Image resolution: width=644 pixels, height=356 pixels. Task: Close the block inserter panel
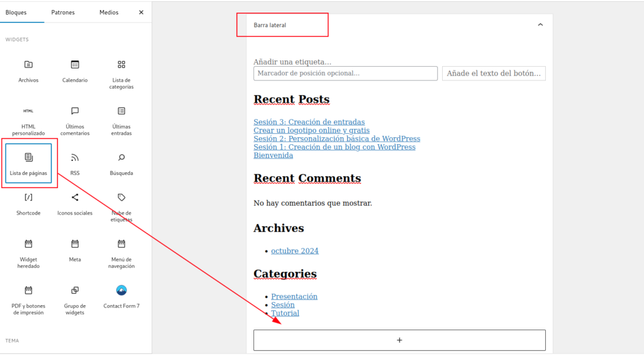(x=141, y=13)
